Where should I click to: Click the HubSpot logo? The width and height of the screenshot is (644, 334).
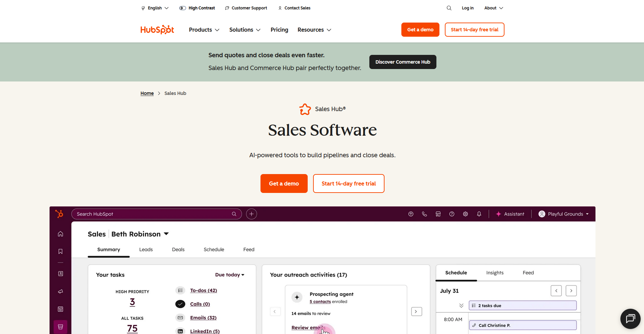click(x=157, y=30)
